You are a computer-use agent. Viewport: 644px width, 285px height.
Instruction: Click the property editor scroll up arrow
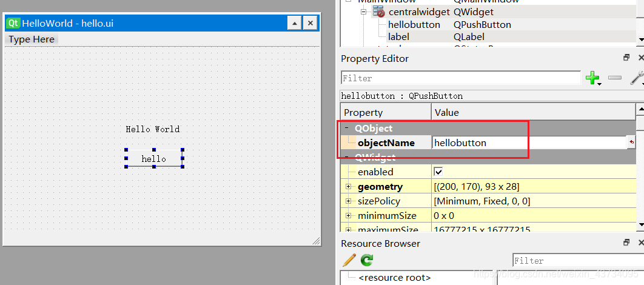coord(640,109)
